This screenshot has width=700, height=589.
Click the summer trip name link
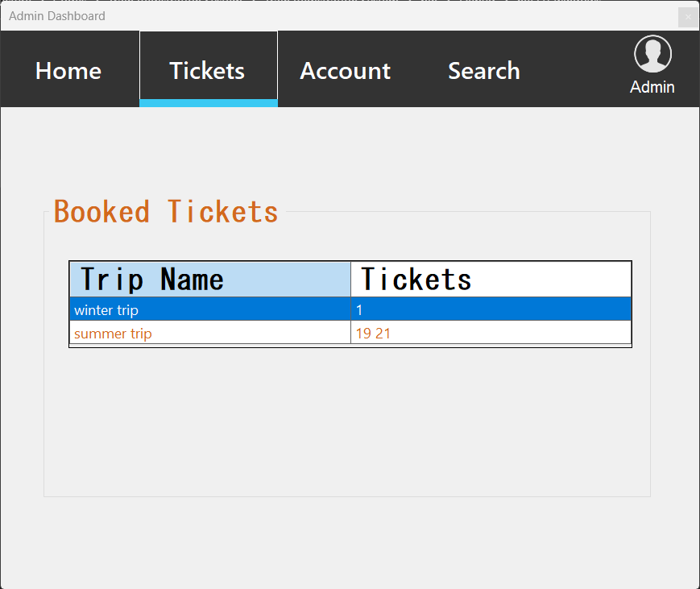[113, 333]
